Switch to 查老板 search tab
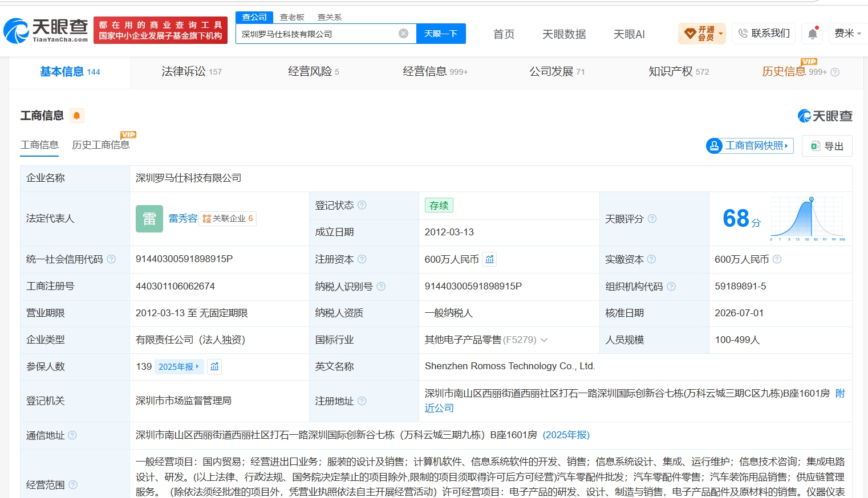This screenshot has height=498, width=868. click(292, 17)
